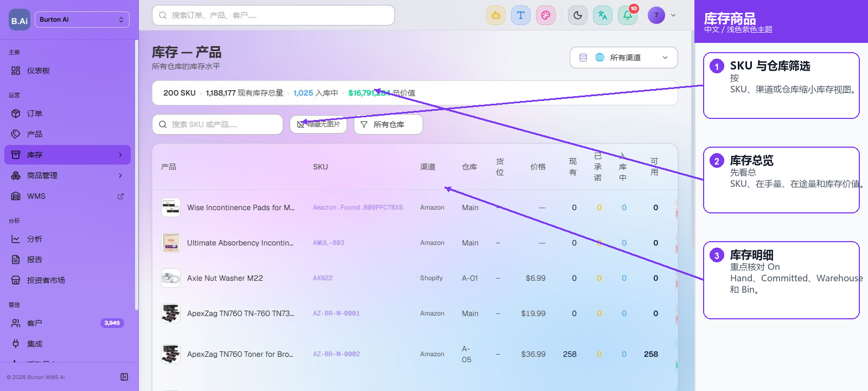This screenshot has width=868, height=391.
Task: Open the language translation icon
Action: tap(603, 15)
